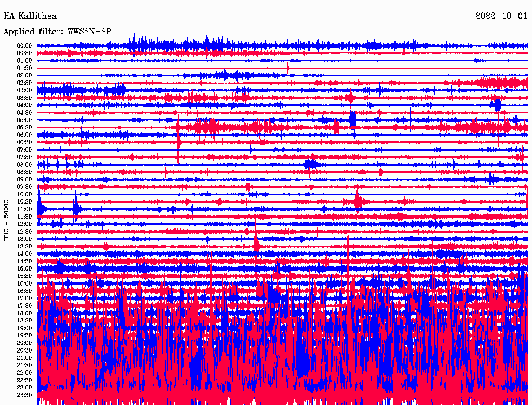
Task: Select the 12:00 time label
Action: (24, 224)
